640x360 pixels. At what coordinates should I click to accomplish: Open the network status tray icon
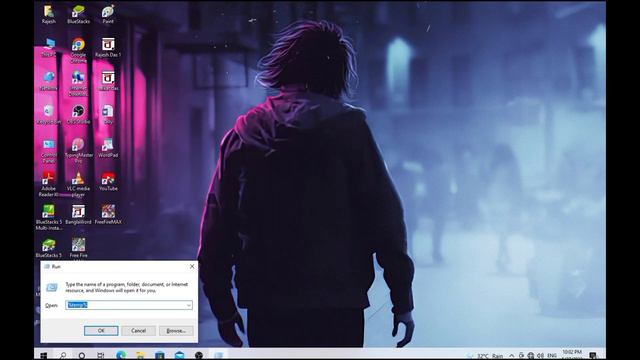click(531, 356)
